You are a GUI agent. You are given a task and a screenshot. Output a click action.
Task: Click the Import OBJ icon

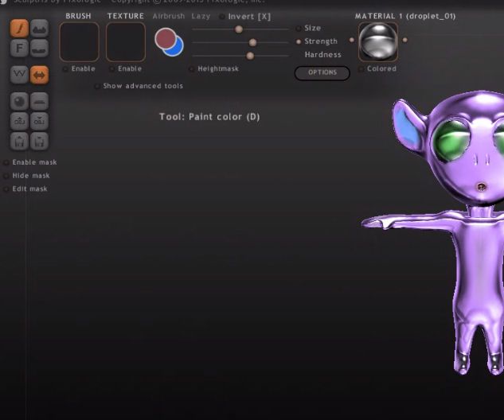(x=19, y=121)
